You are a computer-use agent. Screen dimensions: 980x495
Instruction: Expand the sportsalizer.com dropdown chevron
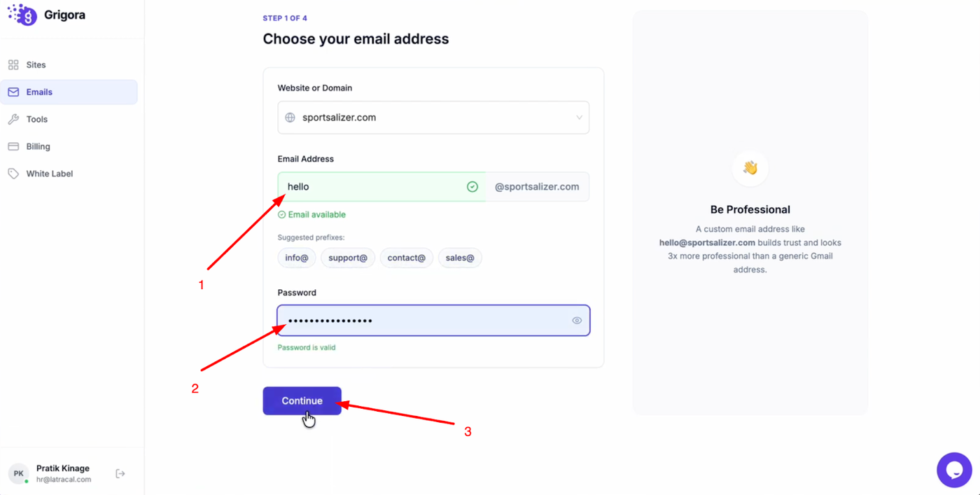[579, 118]
